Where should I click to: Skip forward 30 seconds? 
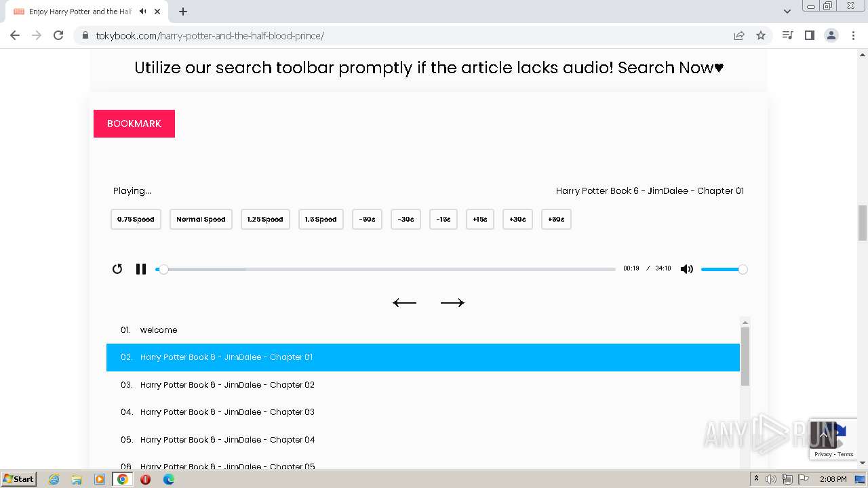coord(517,219)
